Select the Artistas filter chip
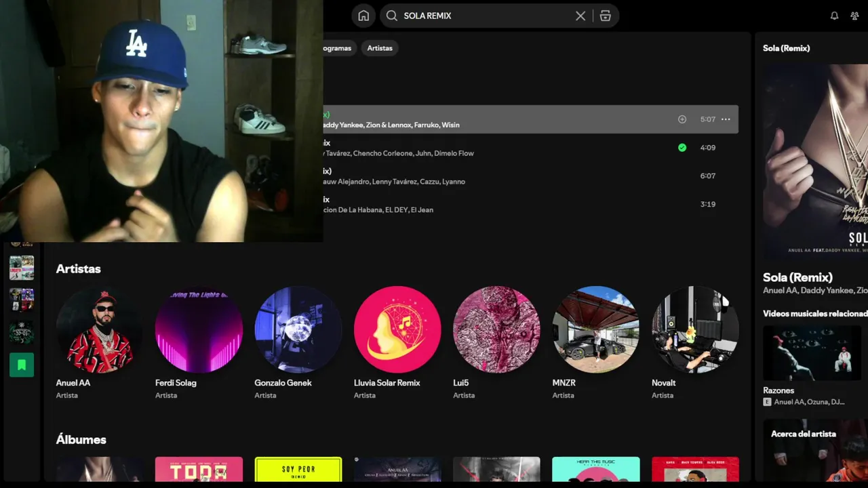868x488 pixels. pyautogui.click(x=380, y=48)
